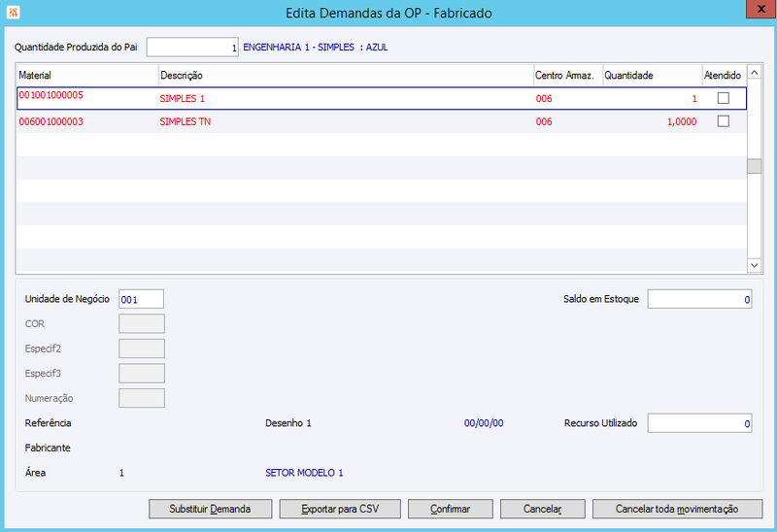Click the Fabricante label
The width and height of the screenshot is (777, 532).
(x=48, y=448)
